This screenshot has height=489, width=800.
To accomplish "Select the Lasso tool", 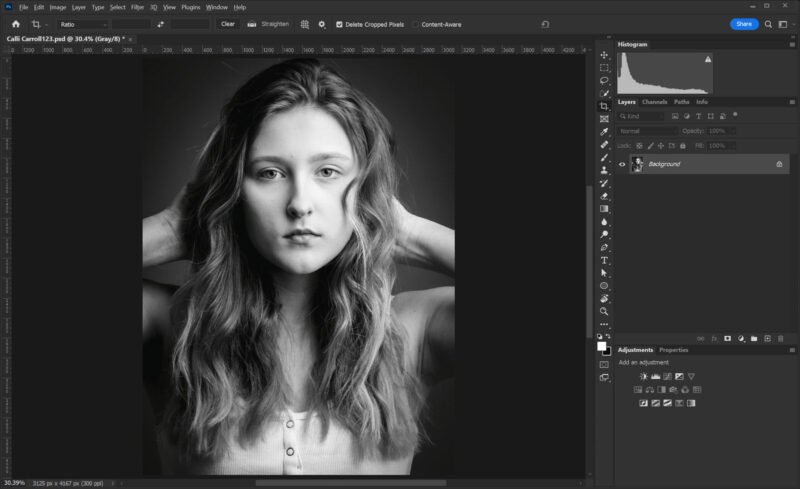I will pyautogui.click(x=604, y=81).
